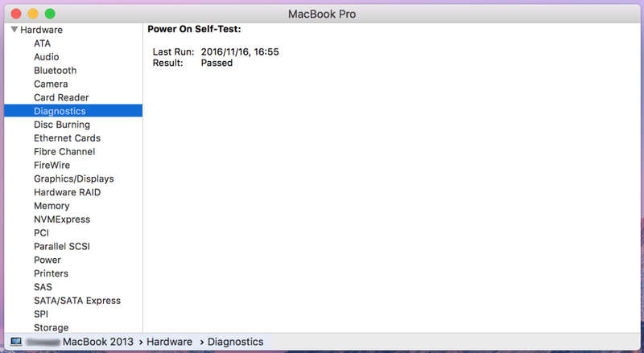Viewport: 644px width, 353px height.
Task: Show Bluetooth information
Action: coord(55,70)
